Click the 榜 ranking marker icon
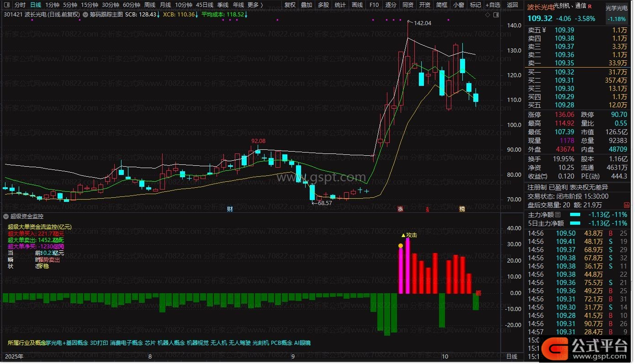The image size is (635, 364). coord(462,209)
